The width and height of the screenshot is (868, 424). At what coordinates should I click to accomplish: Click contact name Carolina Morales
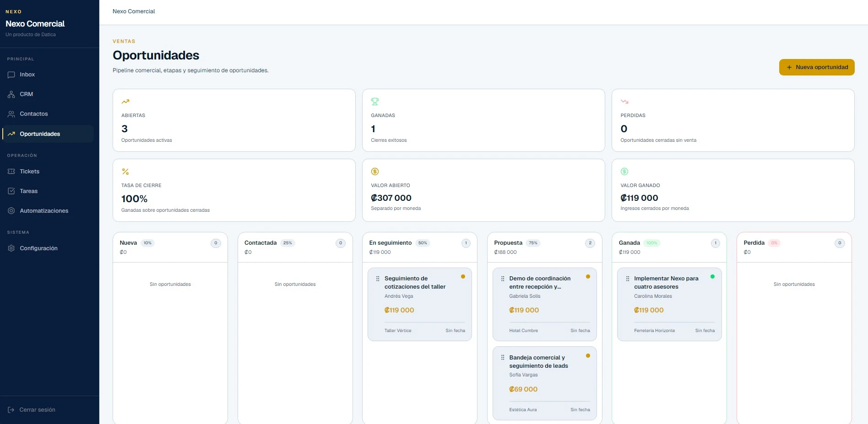pyautogui.click(x=653, y=296)
